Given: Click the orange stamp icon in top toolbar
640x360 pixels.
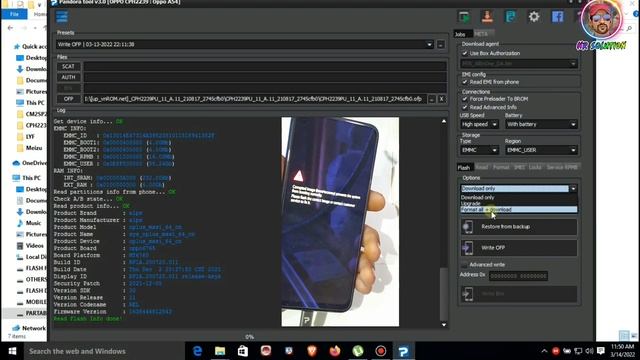Looking at the screenshot, I should point(487,16).
